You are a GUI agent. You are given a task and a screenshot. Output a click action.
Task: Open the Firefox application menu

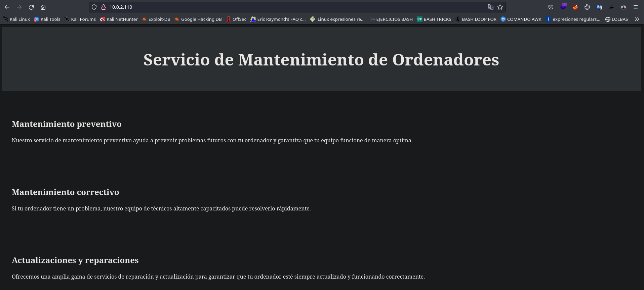point(636,7)
